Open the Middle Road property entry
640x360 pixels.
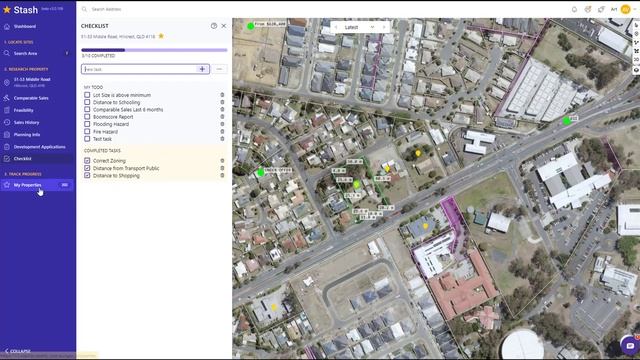pyautogui.click(x=32, y=82)
